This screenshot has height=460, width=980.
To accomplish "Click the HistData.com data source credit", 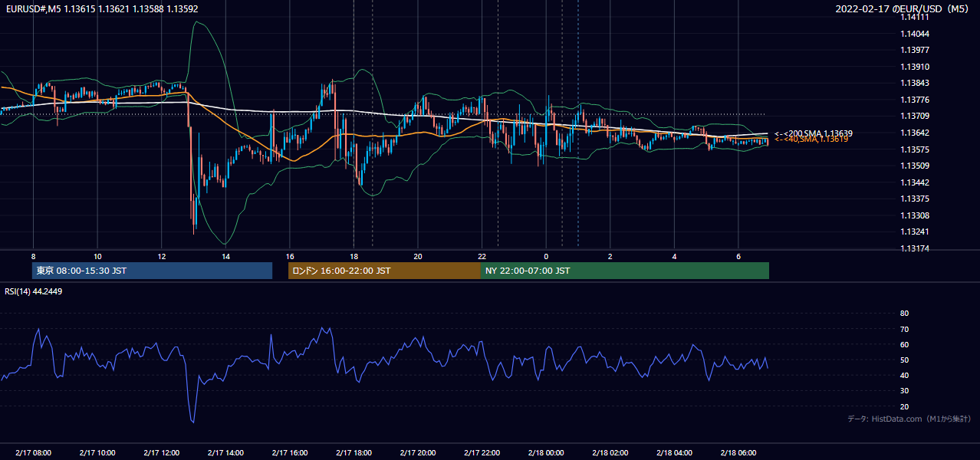I will coord(909,419).
